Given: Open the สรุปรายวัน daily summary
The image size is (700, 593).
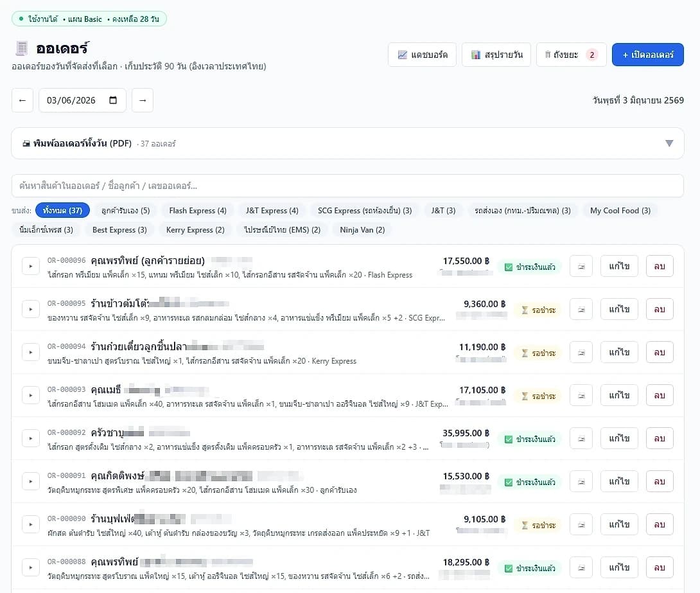Looking at the screenshot, I should tap(496, 55).
